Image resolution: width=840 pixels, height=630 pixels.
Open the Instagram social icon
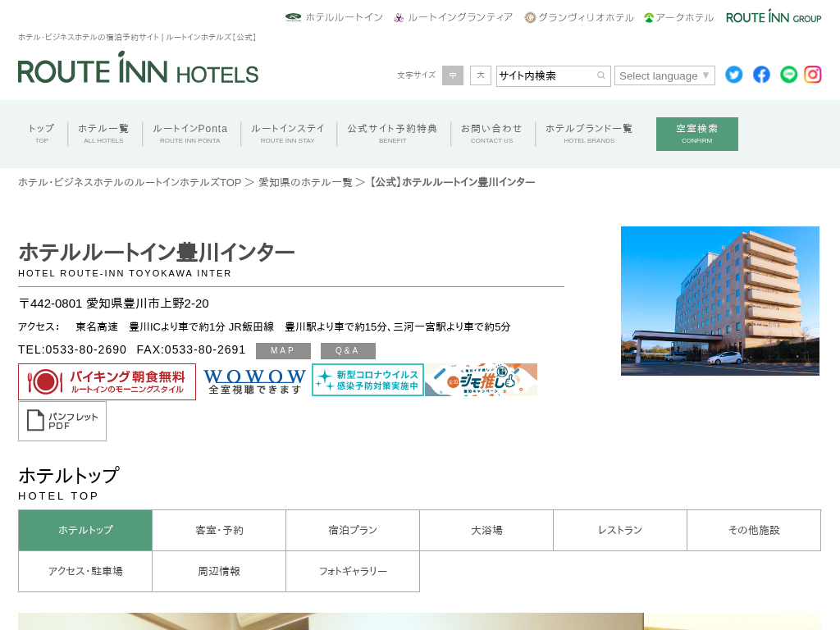(812, 75)
